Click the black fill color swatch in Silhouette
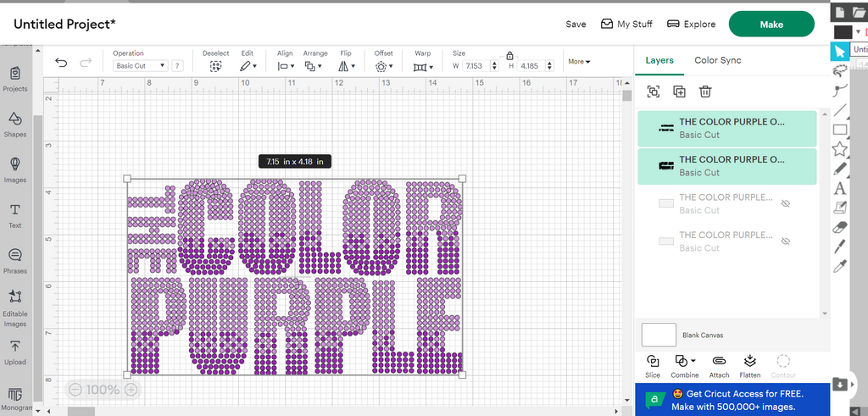 (843, 31)
